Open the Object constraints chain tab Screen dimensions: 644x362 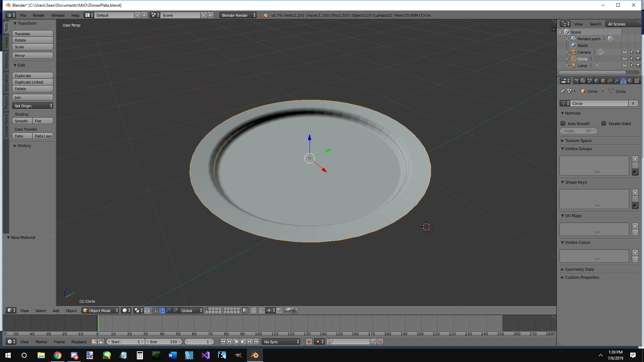tap(610, 81)
